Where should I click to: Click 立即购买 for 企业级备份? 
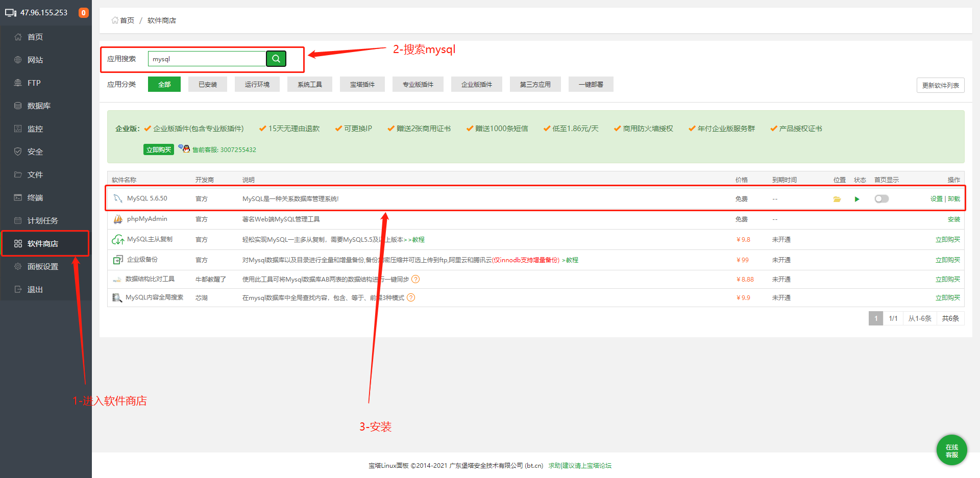pos(948,260)
